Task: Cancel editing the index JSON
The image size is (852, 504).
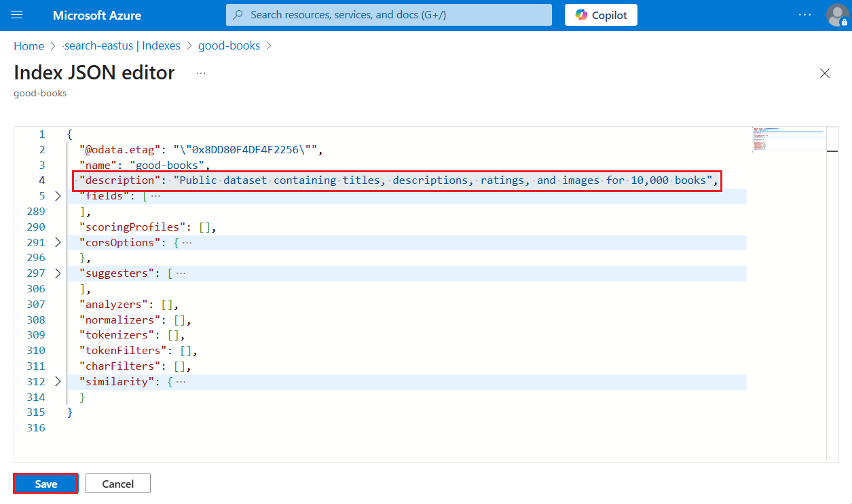Action: coord(117,483)
